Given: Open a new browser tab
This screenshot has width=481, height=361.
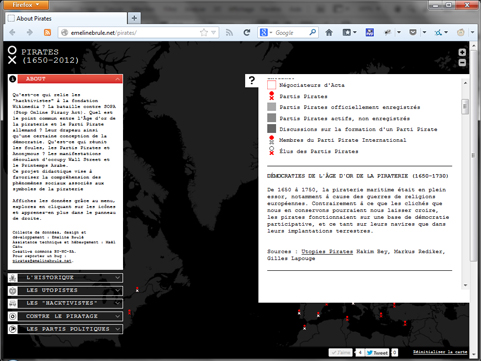Looking at the screenshot, I should tap(134, 18).
